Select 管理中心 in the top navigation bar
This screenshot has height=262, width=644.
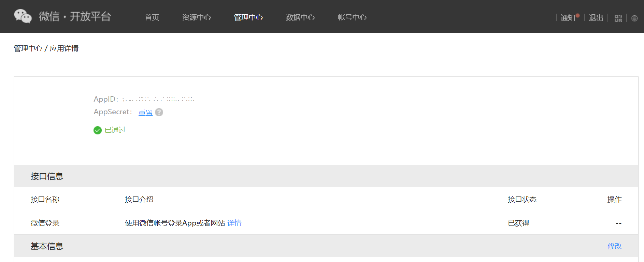[x=248, y=17]
